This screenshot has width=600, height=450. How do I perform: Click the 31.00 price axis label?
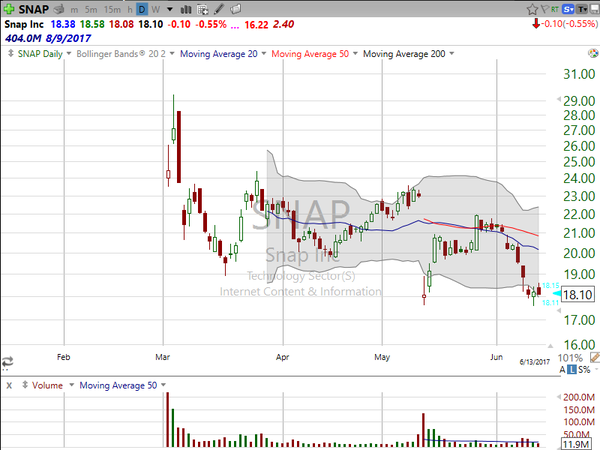tap(579, 74)
